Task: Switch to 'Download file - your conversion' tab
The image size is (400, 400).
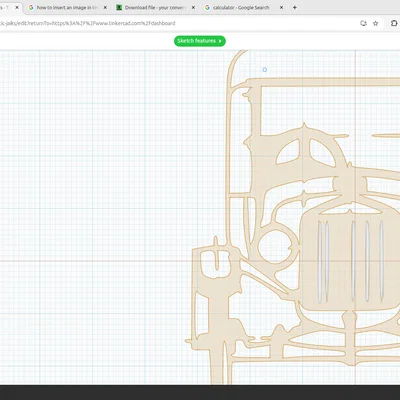Action: click(x=155, y=7)
